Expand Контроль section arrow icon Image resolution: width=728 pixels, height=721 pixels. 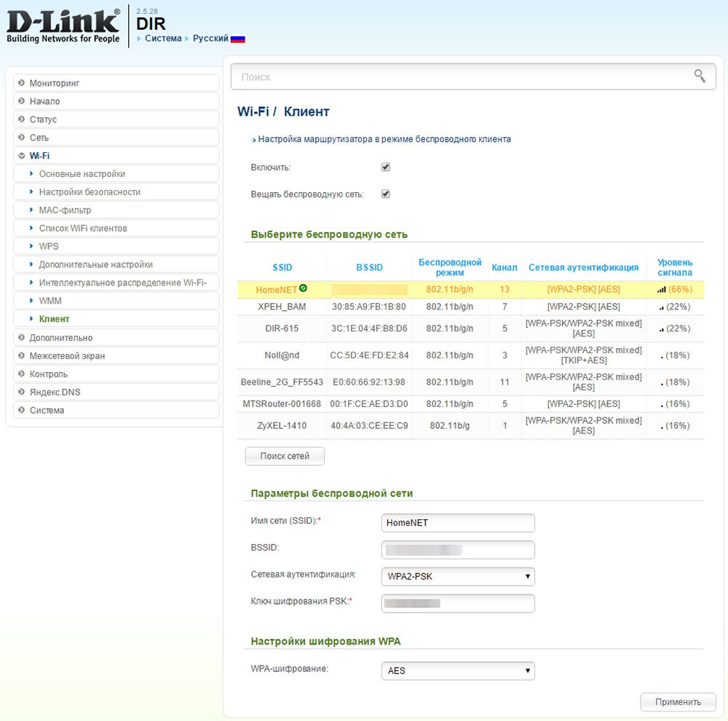[21, 374]
